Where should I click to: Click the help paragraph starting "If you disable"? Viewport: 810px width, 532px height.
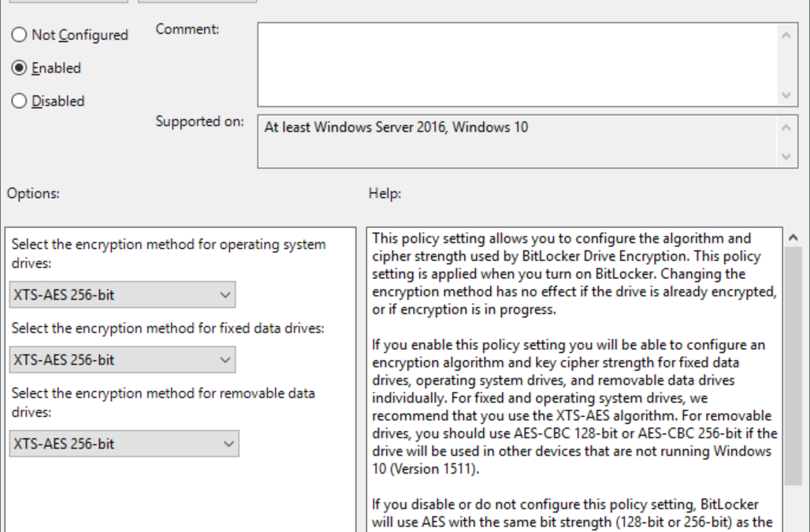tap(572, 513)
